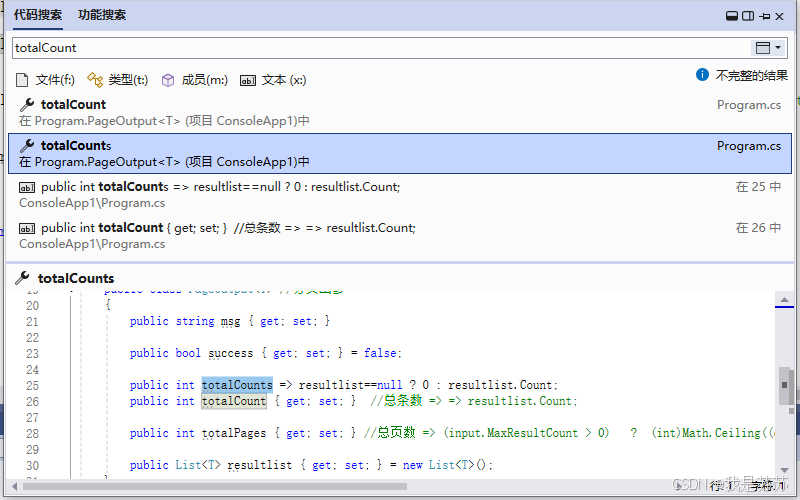Click the false keyword in line 23
The height and width of the screenshot is (500, 800).
pyautogui.click(x=380, y=353)
